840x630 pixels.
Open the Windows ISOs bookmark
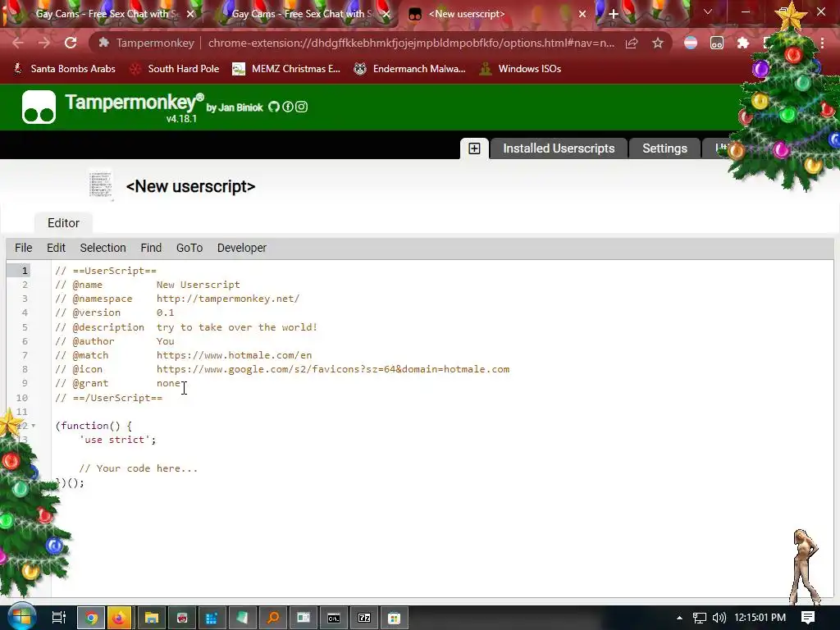coord(520,69)
